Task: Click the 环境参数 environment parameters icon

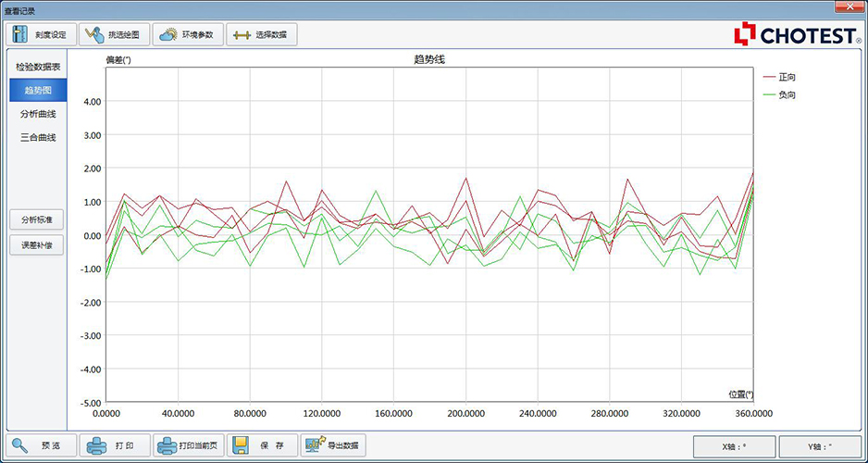Action: tap(168, 35)
